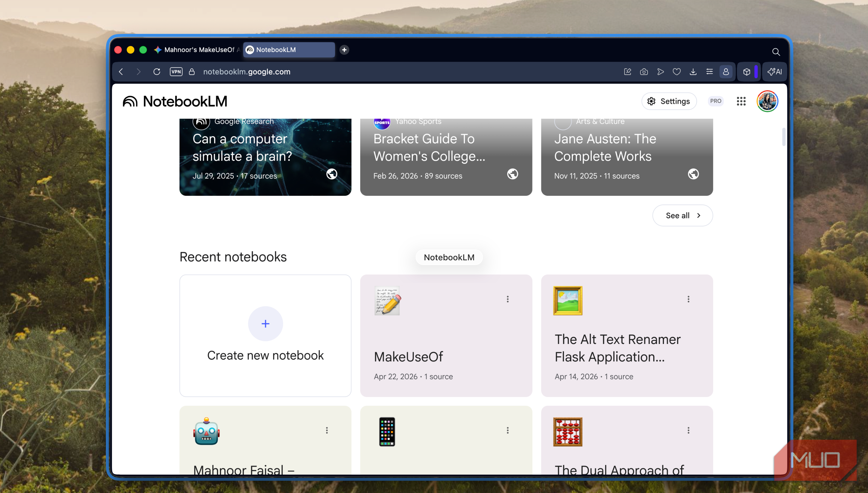Open the robot emoji notebook options menu
868x493 pixels.
pos(326,430)
